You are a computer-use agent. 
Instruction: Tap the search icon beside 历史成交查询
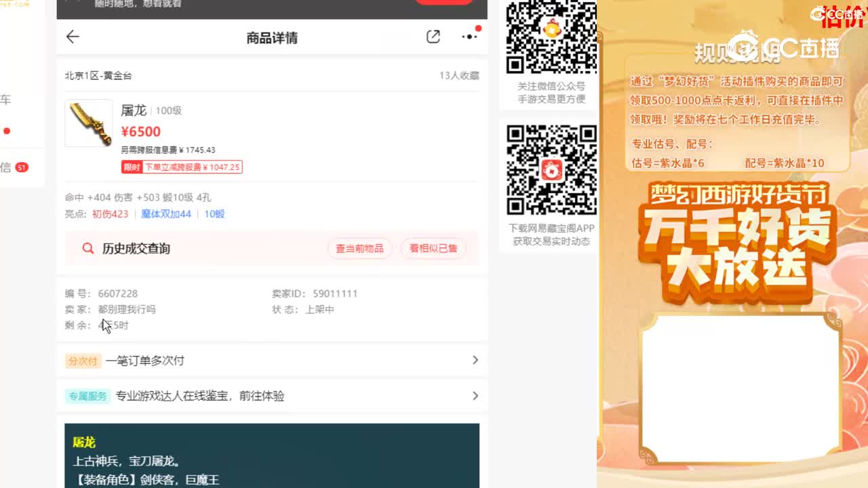click(88, 249)
